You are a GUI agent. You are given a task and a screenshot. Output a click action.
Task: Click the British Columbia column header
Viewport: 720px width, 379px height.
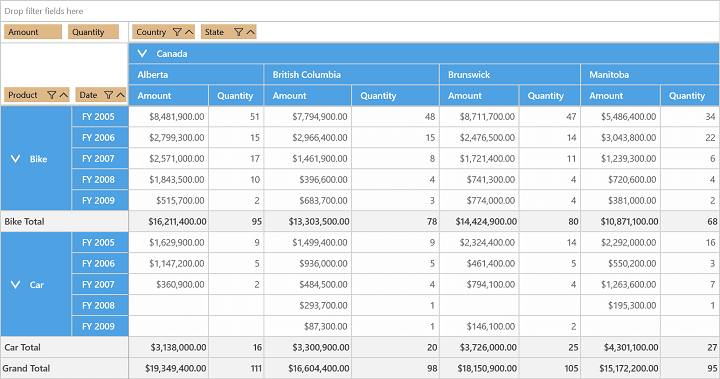(x=351, y=74)
